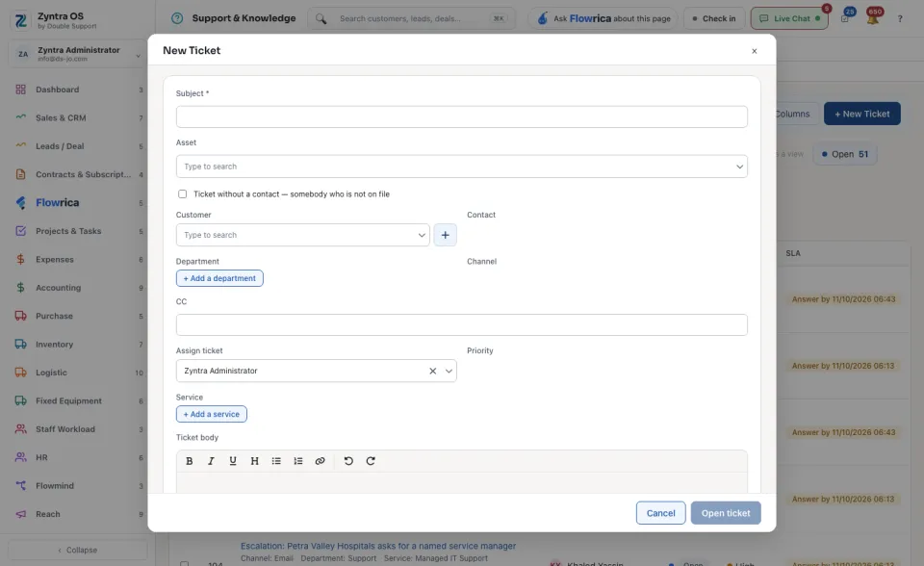Apply italic formatting in ticket body
The image size is (924, 566).
pos(211,461)
